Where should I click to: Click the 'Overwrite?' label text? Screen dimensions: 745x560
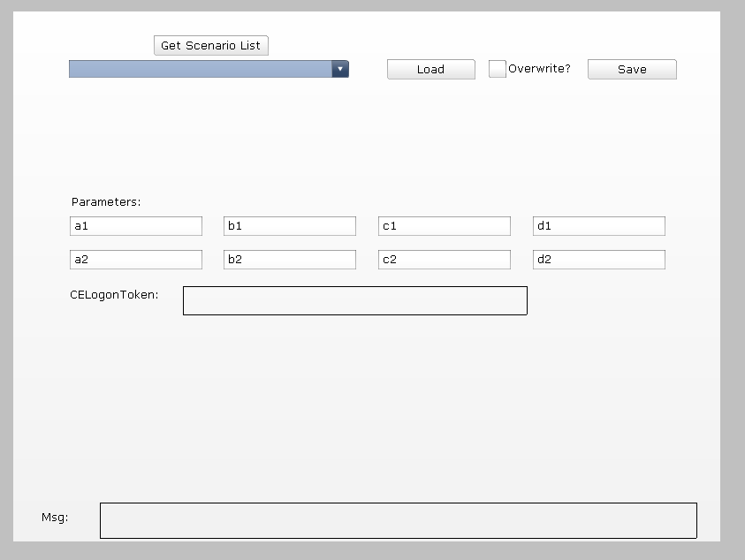539,69
